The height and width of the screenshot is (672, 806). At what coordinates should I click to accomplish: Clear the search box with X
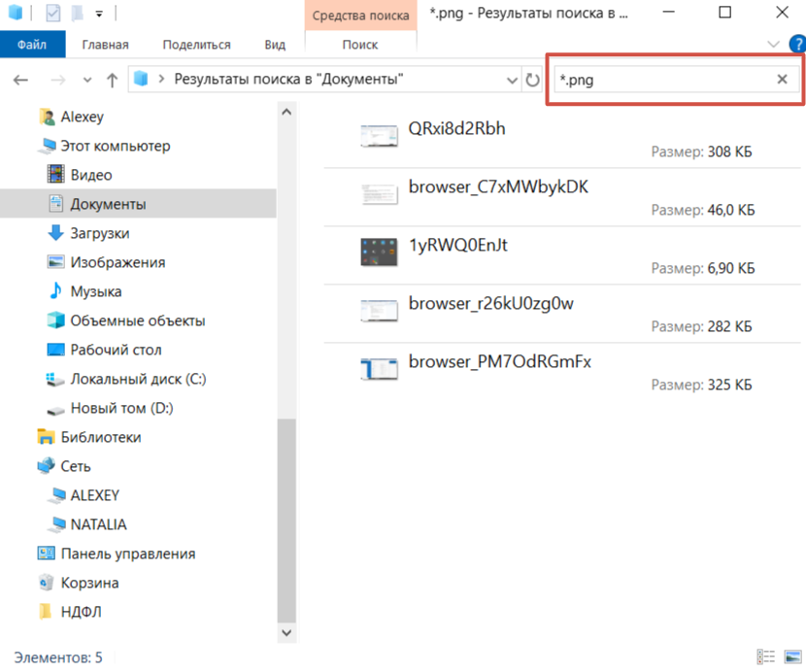point(782,80)
